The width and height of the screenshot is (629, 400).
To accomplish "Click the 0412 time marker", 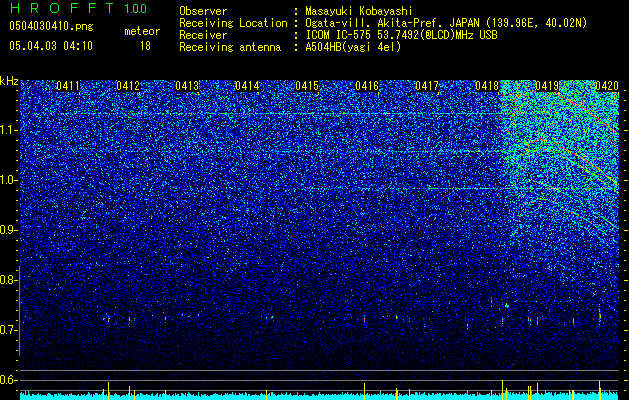I will tap(128, 86).
